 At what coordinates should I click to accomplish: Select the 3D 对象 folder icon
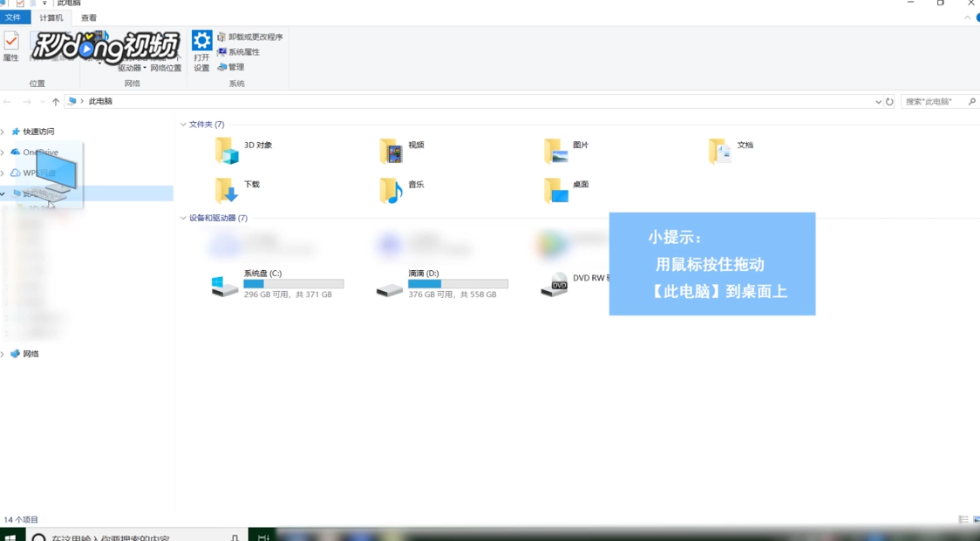[226, 152]
